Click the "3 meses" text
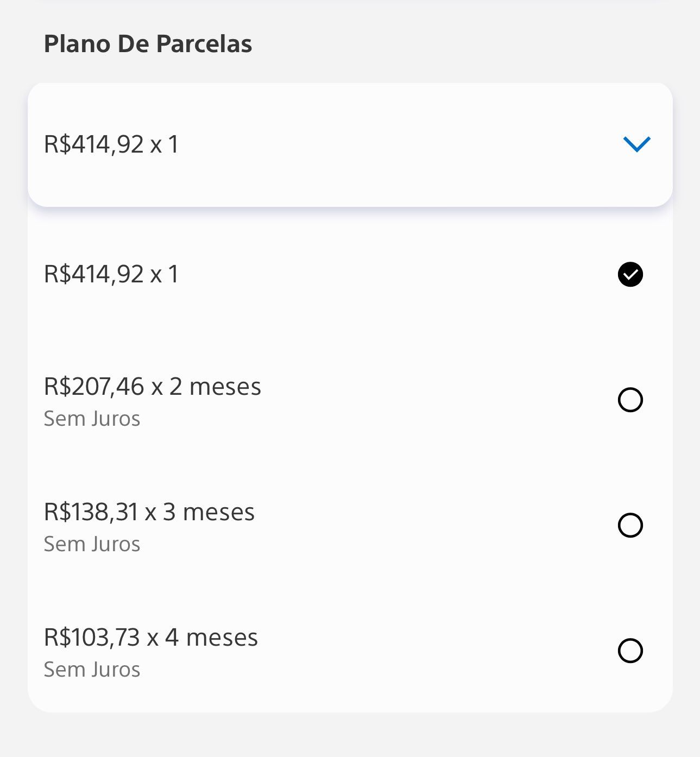Viewport: 700px width, 757px height. [209, 512]
